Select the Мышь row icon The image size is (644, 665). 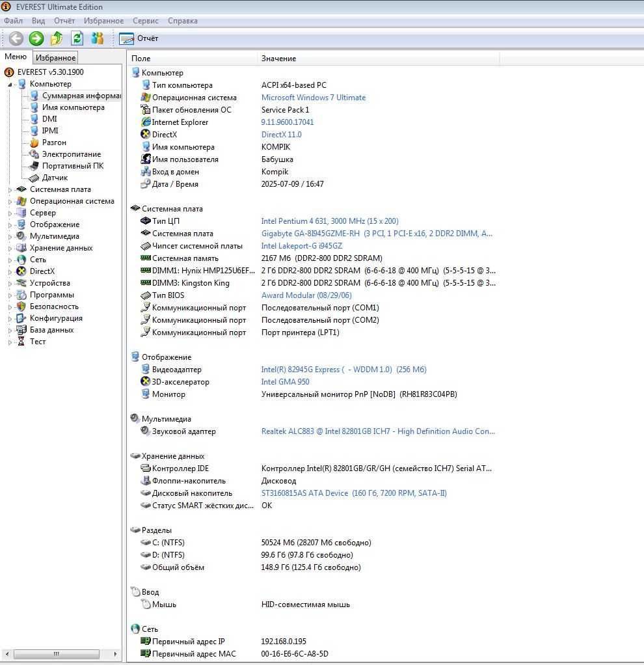pos(146,604)
